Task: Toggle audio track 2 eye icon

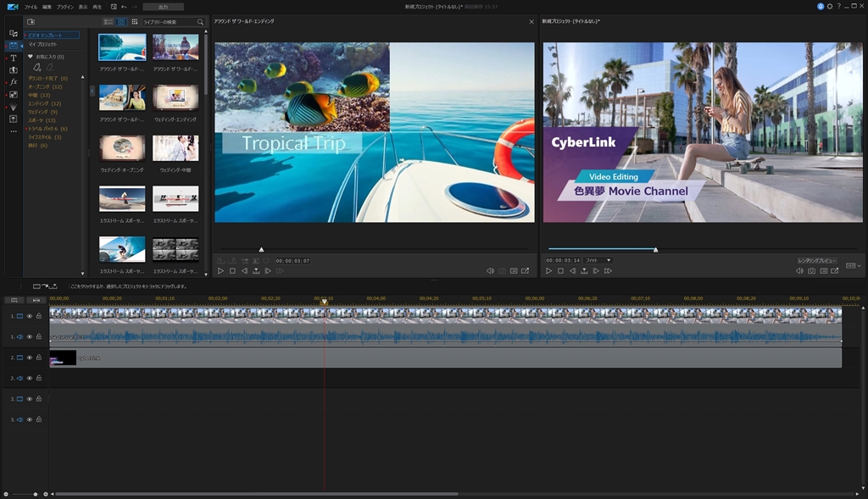Action: [30, 378]
